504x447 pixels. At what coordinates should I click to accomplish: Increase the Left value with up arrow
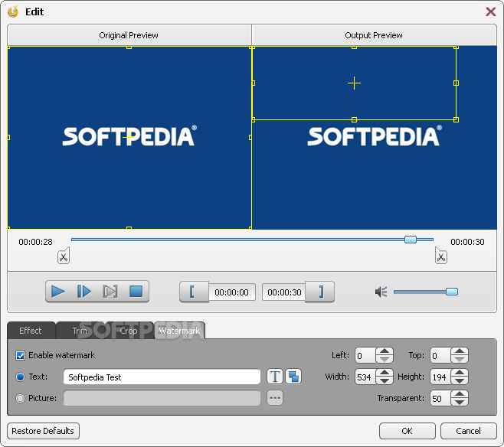(385, 351)
